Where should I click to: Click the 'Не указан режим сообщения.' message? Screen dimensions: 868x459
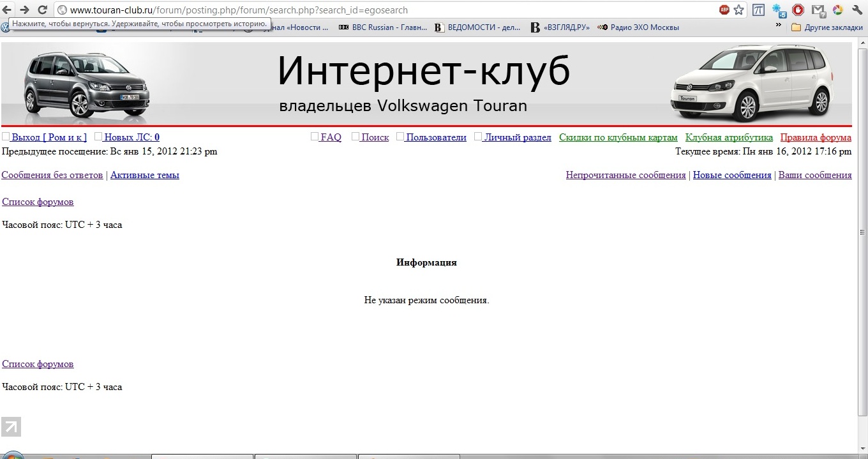(x=426, y=300)
